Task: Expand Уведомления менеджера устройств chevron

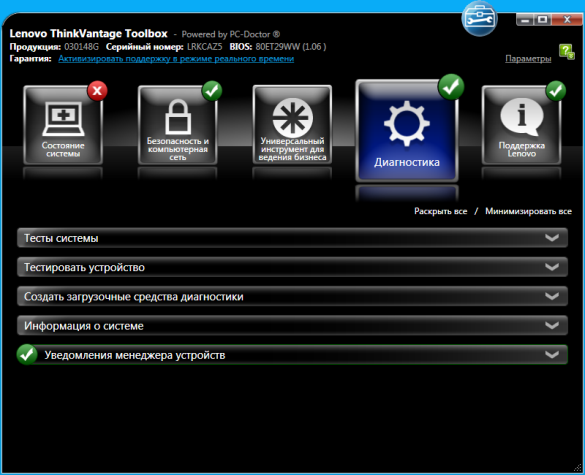Action: point(552,354)
